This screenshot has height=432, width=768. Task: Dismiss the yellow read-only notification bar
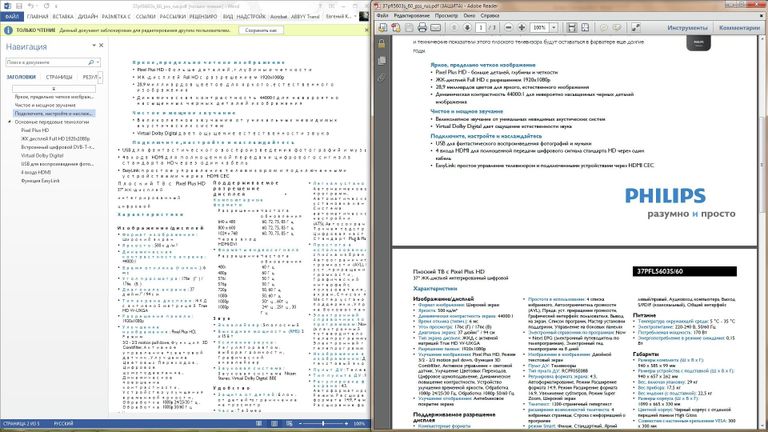point(366,30)
